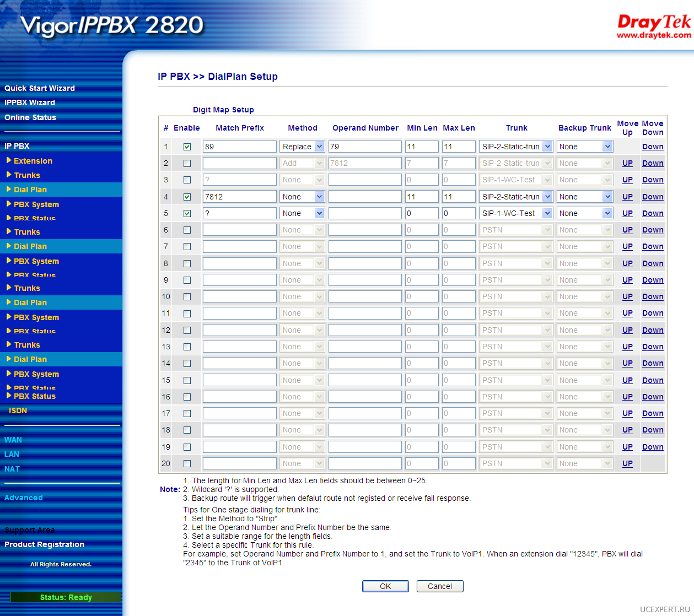This screenshot has width=694, height=616.
Task: Open Quick Start Wizard menu
Action: [x=40, y=88]
